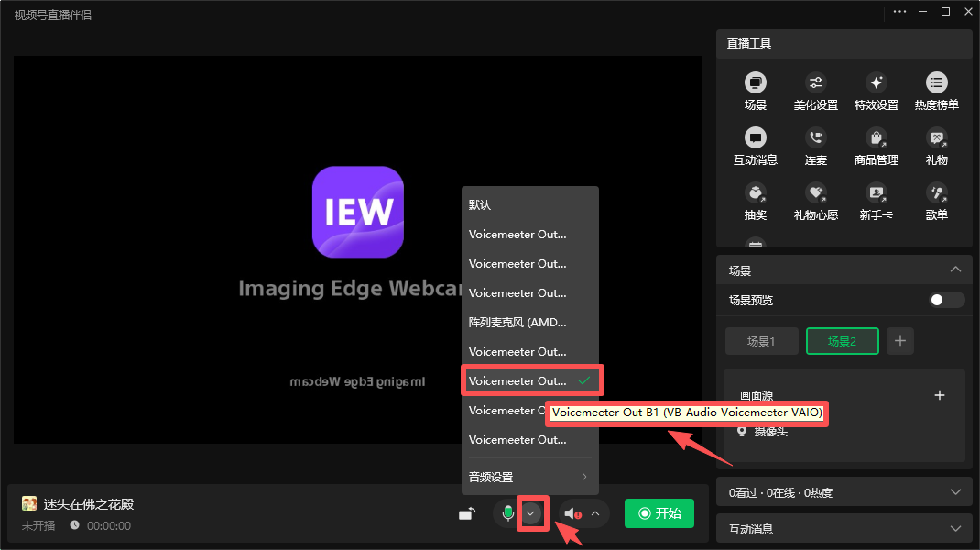Open the 热度榜单 ranking list
This screenshot has height=550, width=980.
click(936, 83)
